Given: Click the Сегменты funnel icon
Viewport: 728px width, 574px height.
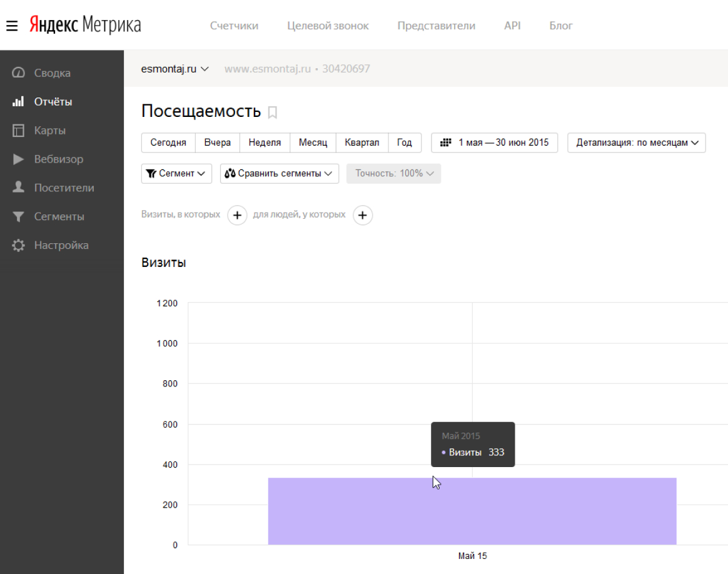Looking at the screenshot, I should [x=18, y=216].
